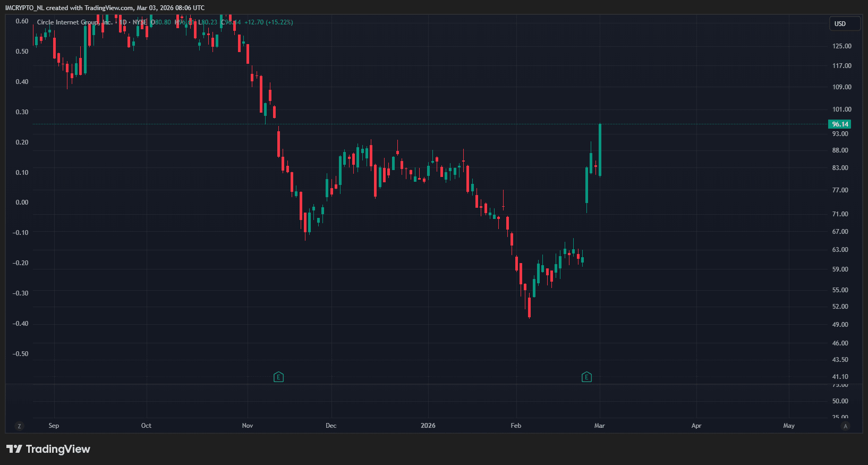Viewport: 868px width, 465px height.
Task: Click the Nov label on time axis
Action: tap(248, 426)
